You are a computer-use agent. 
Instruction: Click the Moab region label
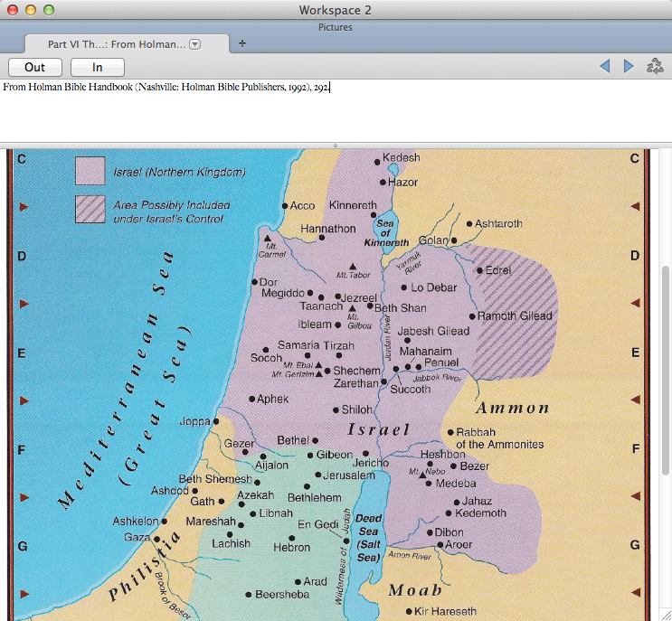(x=415, y=590)
